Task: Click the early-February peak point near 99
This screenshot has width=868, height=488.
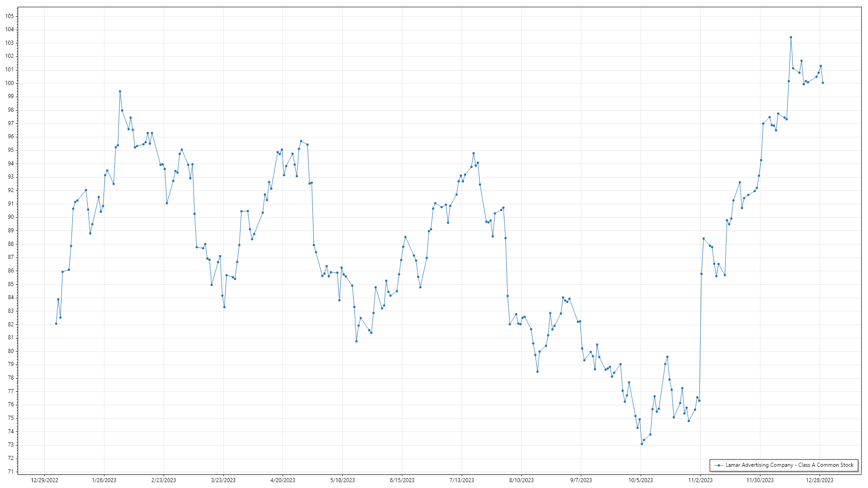Action: [120, 91]
